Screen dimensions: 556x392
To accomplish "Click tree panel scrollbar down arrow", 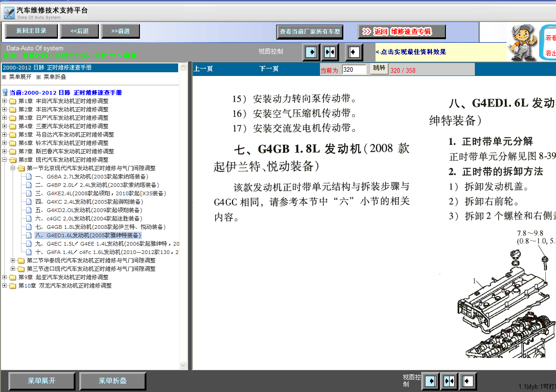I will point(183,365).
